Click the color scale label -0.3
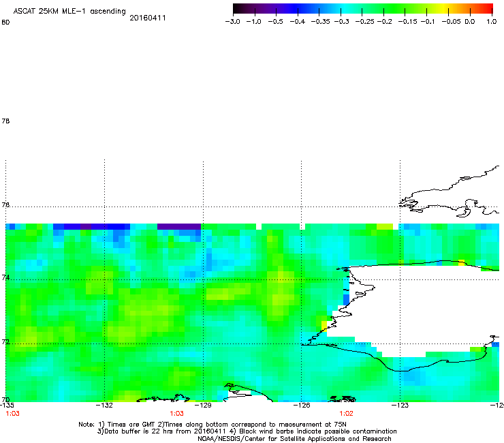Screen dimensions: 504x443 coord(342,22)
